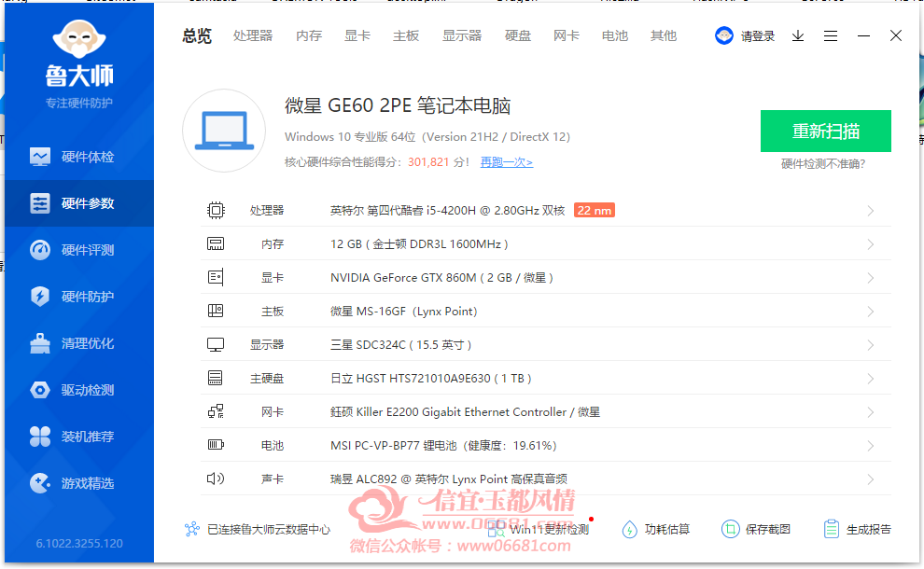Open 硬件体检 in sidebar
The image size is (924, 569).
pos(79,157)
